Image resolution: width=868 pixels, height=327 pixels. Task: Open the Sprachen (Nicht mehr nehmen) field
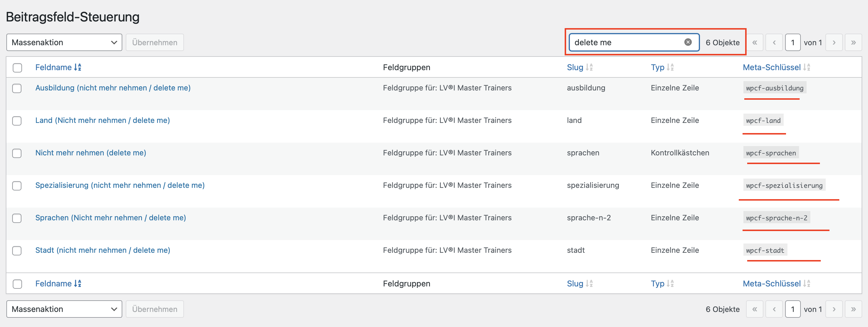click(110, 218)
